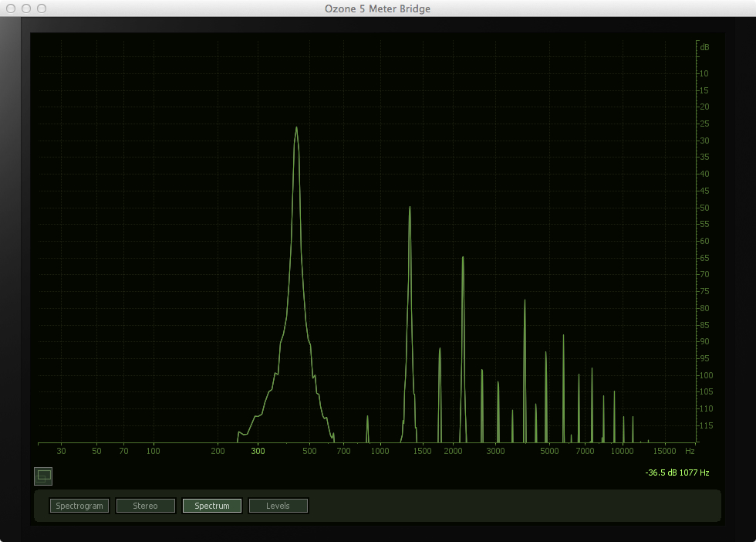Click the -60 dB scale label
The image size is (756, 542).
(x=704, y=242)
